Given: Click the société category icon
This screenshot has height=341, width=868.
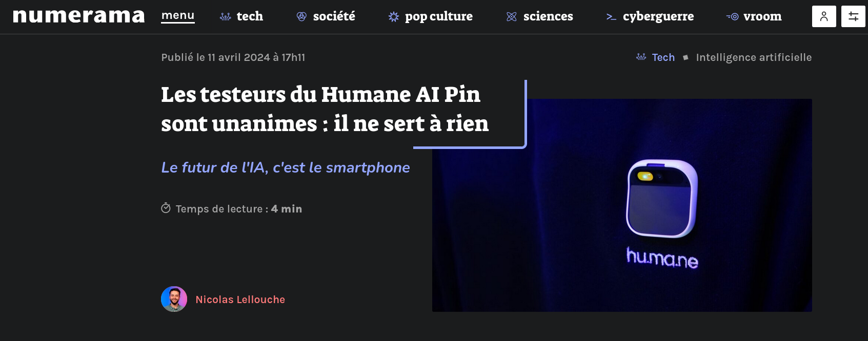Looking at the screenshot, I should pos(301,16).
